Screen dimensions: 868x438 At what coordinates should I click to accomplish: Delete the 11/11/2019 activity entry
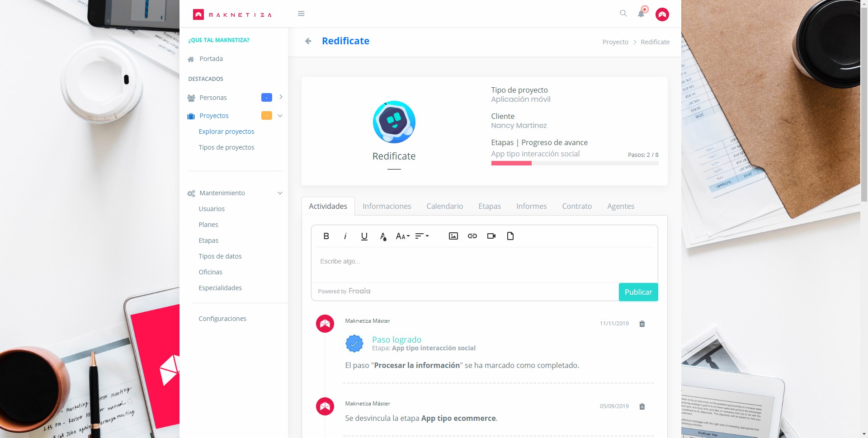tap(642, 324)
